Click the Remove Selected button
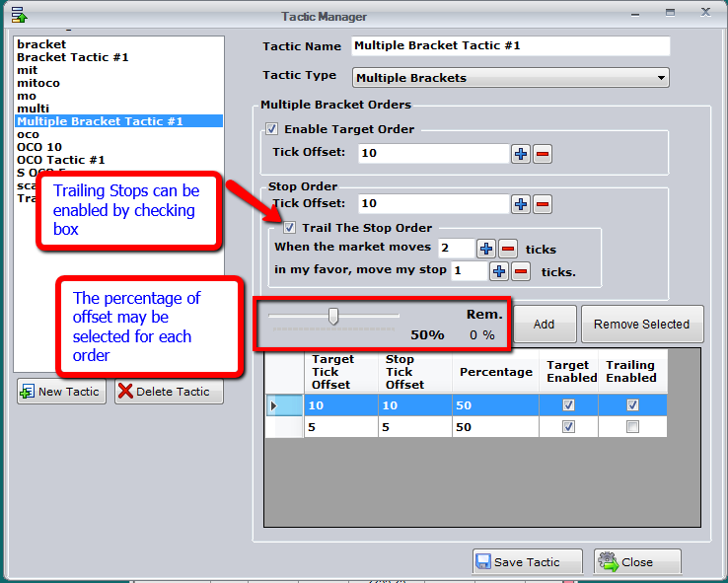This screenshot has width=728, height=583. [x=641, y=325]
